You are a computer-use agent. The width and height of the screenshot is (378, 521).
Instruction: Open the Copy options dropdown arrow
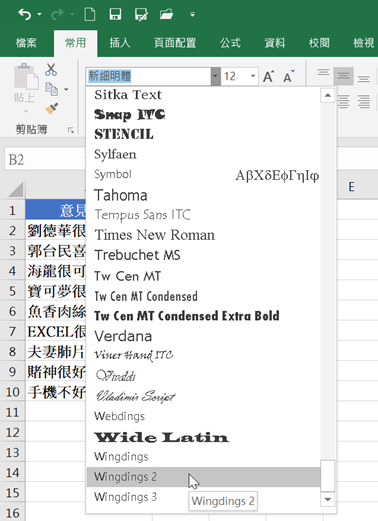pos(66,89)
